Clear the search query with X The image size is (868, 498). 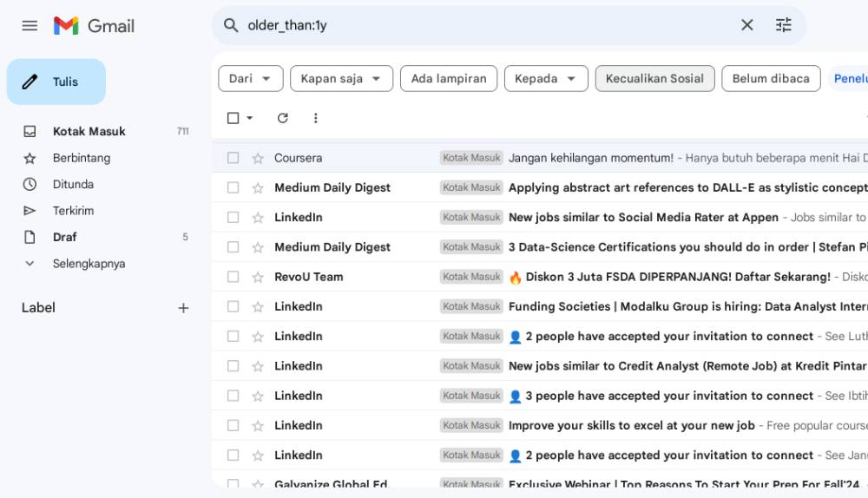coord(746,25)
